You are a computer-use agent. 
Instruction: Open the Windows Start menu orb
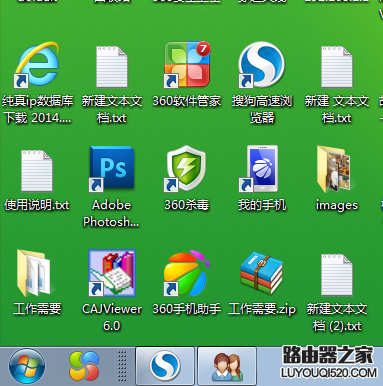click(27, 366)
